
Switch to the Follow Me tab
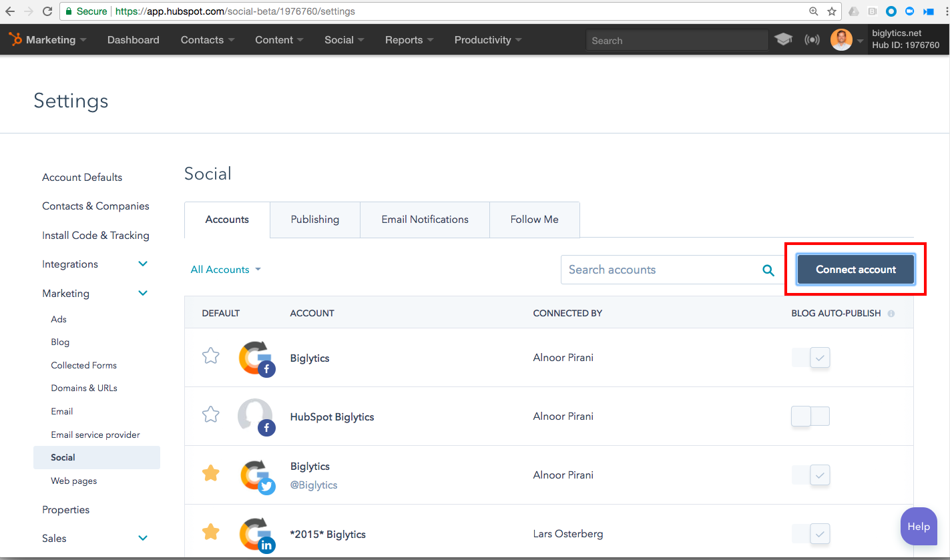[x=535, y=220]
